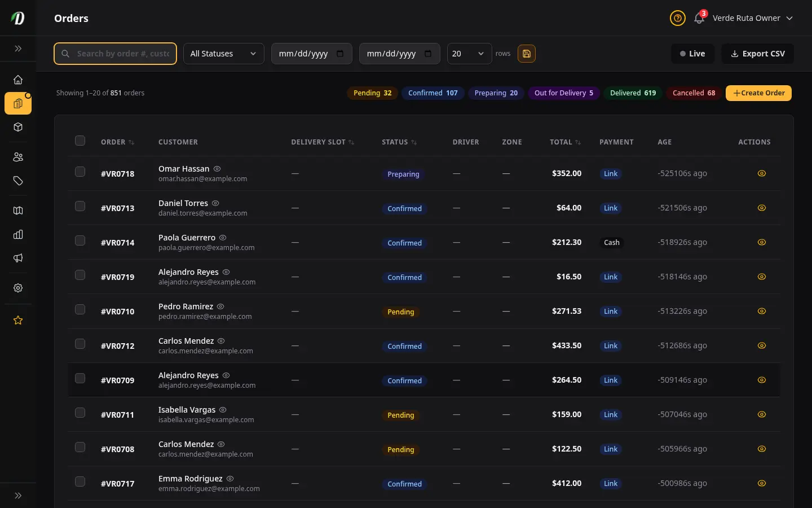View order #VR0713 eye action
Viewport: 812px width, 508px height.
point(762,208)
